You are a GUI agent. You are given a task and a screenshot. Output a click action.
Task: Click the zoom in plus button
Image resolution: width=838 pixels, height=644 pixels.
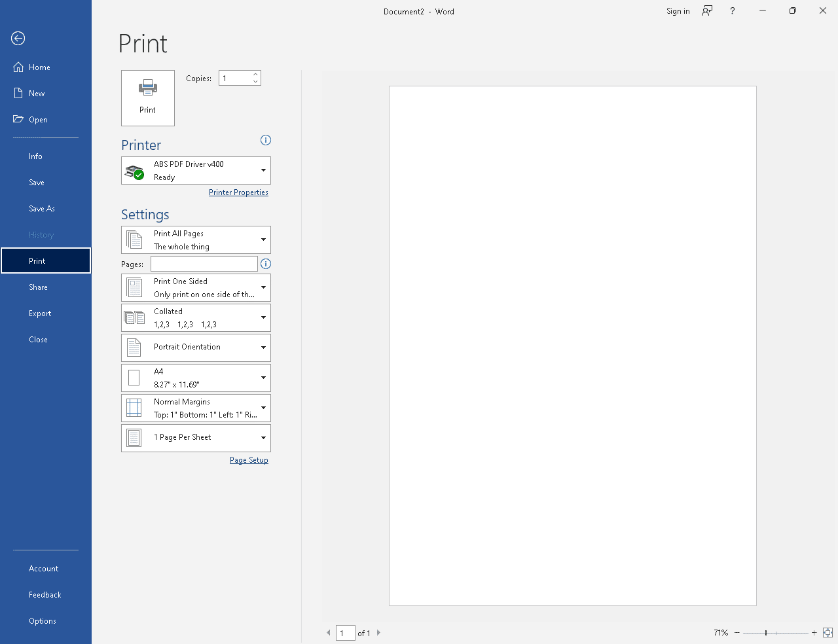pyautogui.click(x=814, y=633)
